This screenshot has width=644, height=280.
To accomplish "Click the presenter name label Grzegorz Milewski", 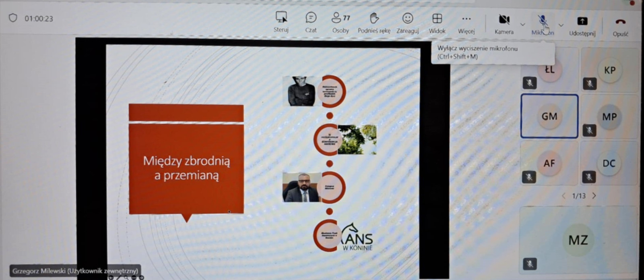I will 75,271.
